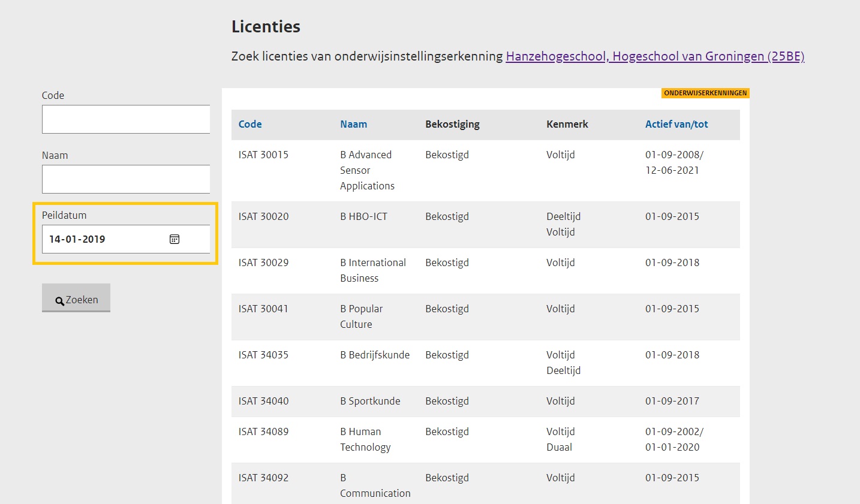Select code ISAT 30015
Viewport: 860px width, 504px height.
[263, 155]
